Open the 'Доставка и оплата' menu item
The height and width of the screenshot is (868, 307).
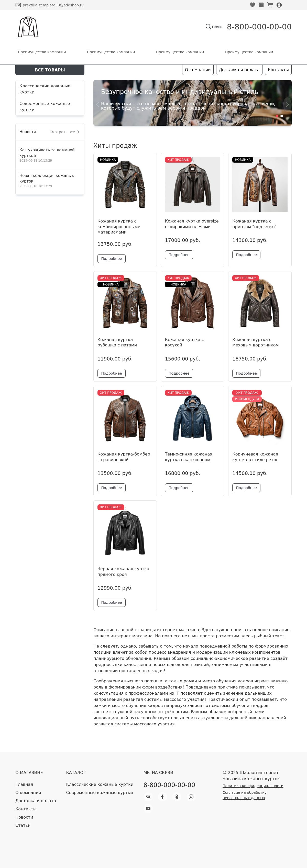click(x=239, y=70)
